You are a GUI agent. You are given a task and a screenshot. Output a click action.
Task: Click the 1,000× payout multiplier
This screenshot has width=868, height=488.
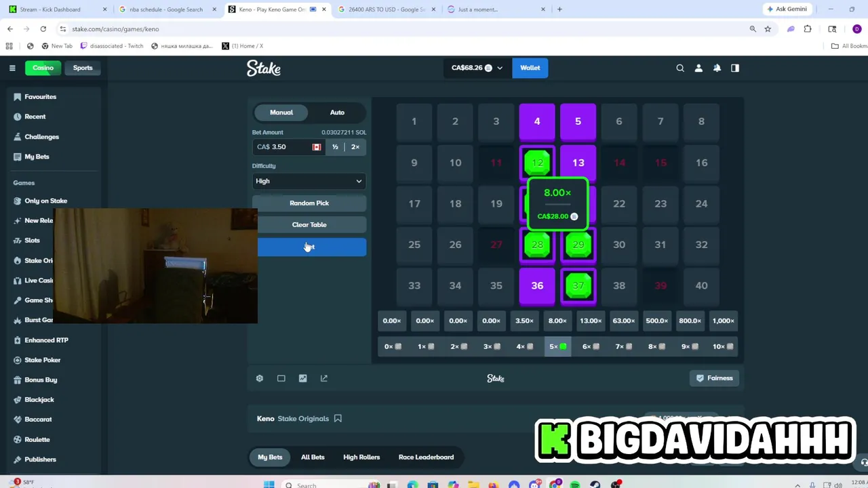pyautogui.click(x=723, y=321)
